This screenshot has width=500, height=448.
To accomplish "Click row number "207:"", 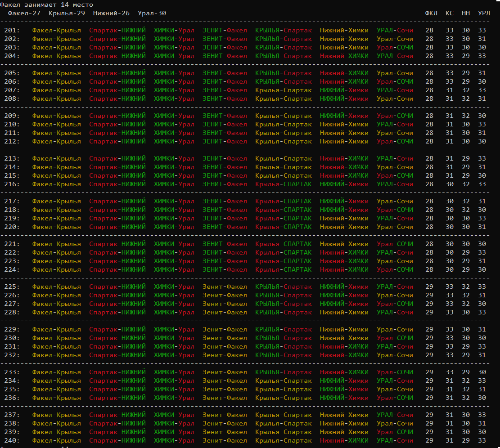I will (12, 90).
